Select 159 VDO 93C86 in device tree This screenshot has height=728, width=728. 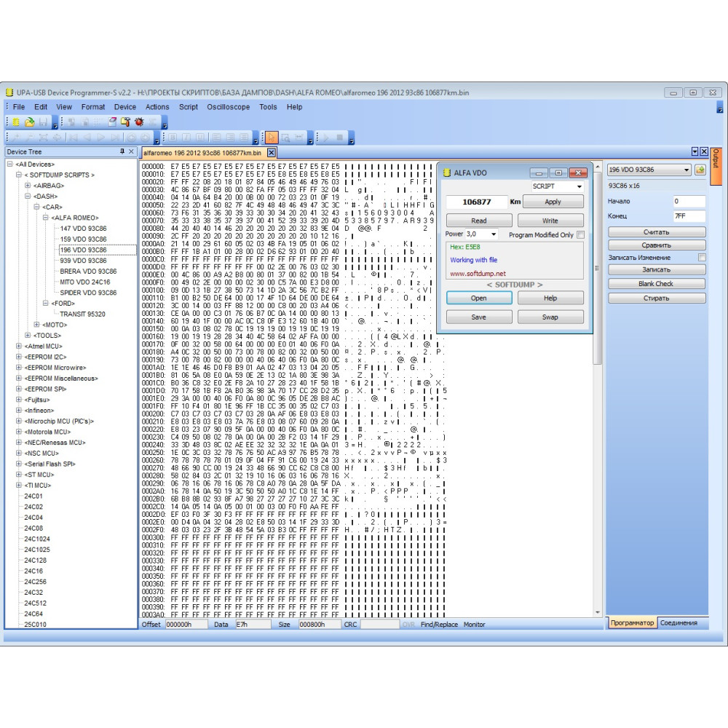pos(83,239)
